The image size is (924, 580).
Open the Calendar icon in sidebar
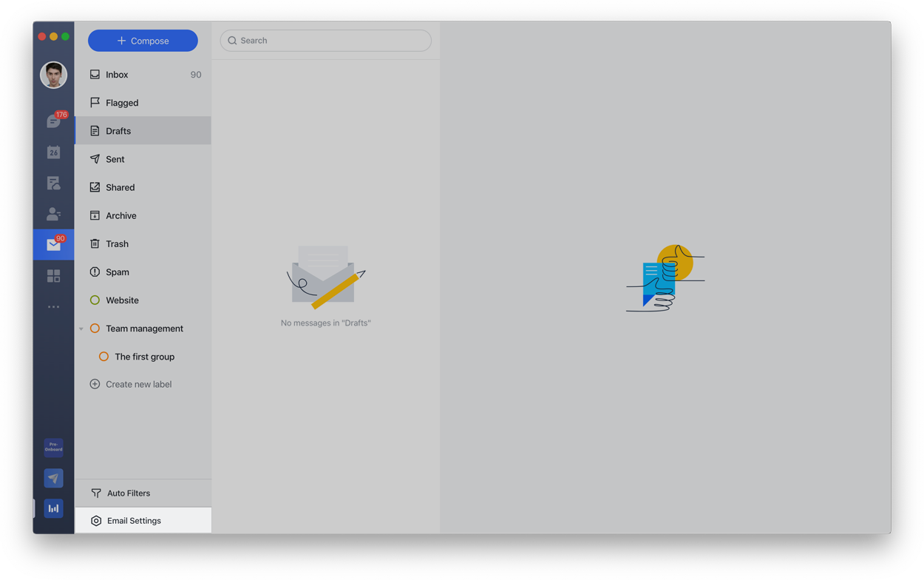point(53,152)
